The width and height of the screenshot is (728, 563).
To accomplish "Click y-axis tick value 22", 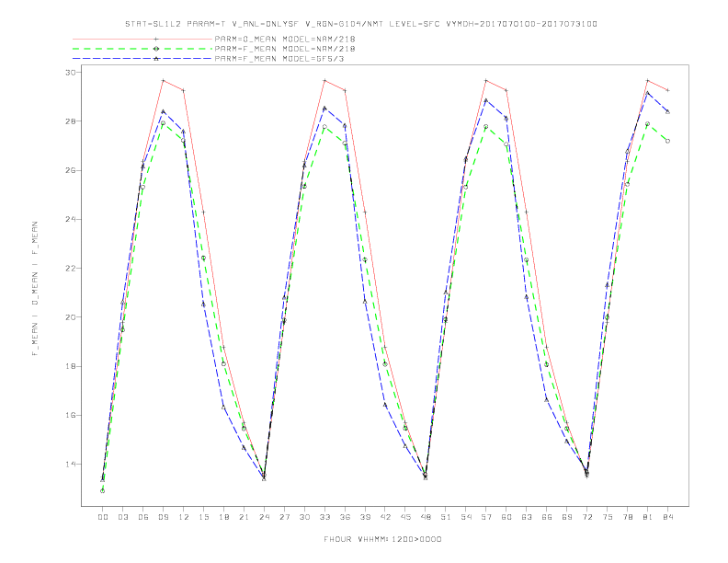I will coord(70,269).
